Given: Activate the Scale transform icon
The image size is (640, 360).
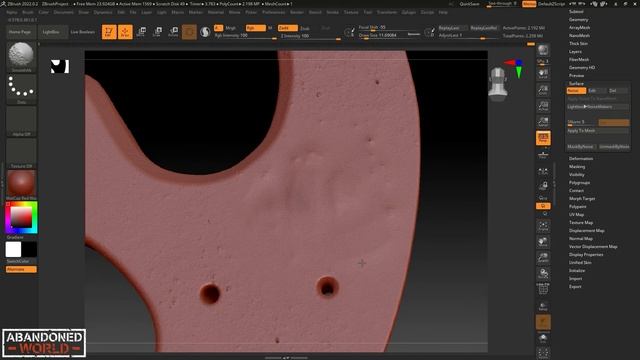Looking at the screenshot, I should click(157, 32).
